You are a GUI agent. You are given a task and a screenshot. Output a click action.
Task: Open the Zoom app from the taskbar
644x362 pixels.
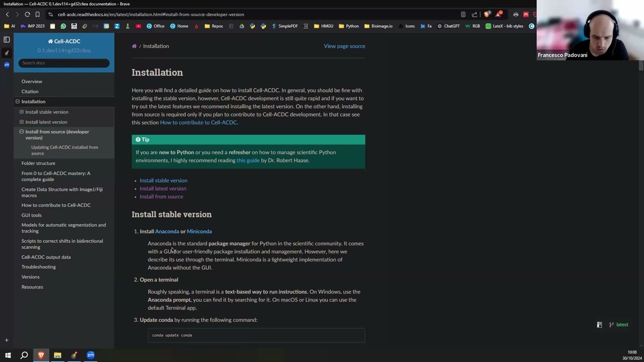pyautogui.click(x=91, y=355)
